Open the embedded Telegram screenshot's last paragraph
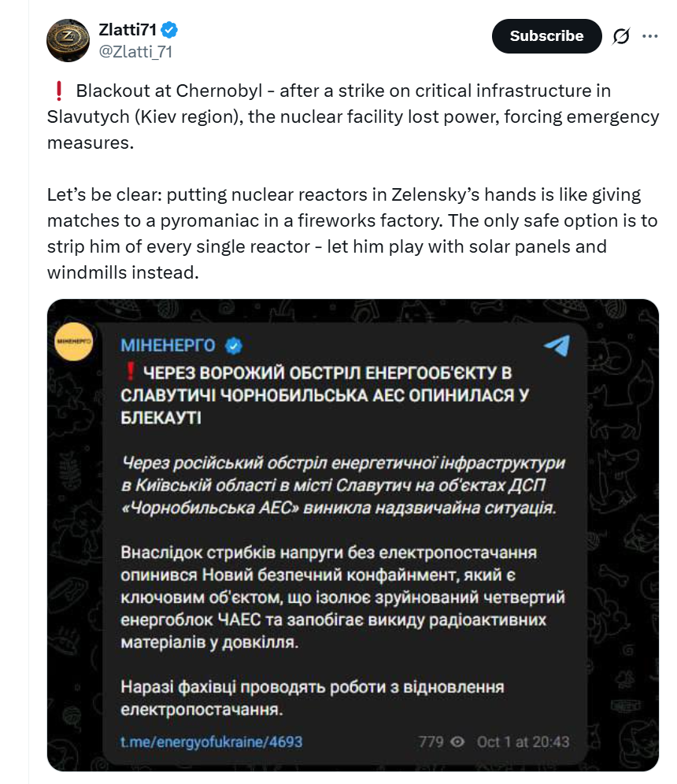677x784 pixels. coord(312,698)
